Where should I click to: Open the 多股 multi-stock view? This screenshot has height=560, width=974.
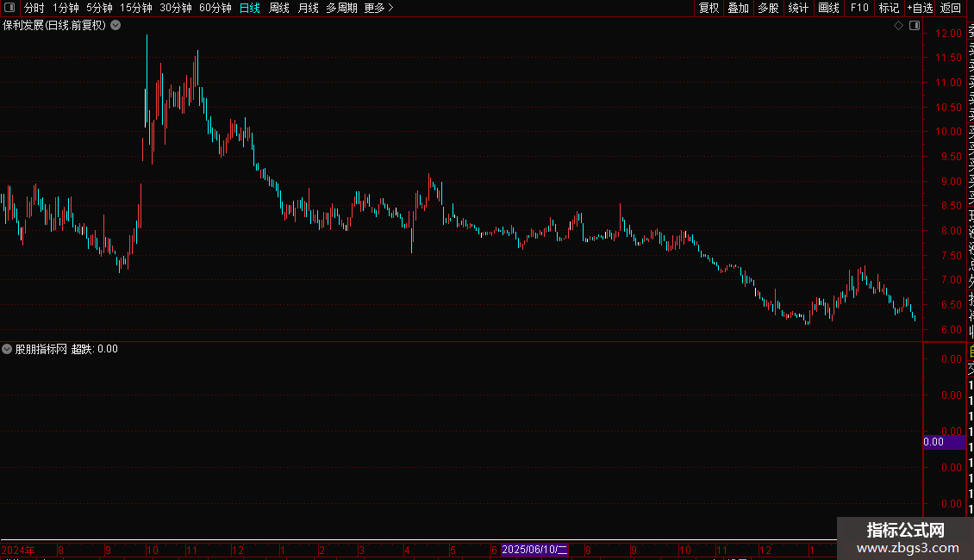pyautogui.click(x=768, y=8)
